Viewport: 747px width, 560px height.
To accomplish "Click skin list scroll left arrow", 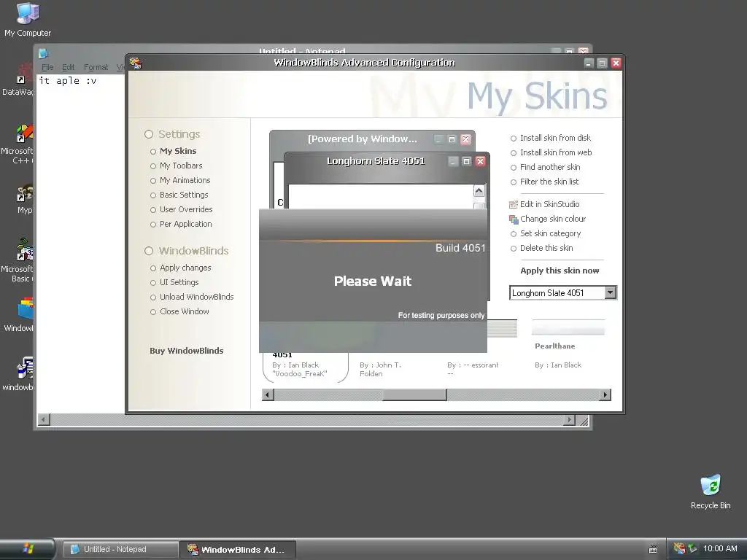I will [x=268, y=394].
